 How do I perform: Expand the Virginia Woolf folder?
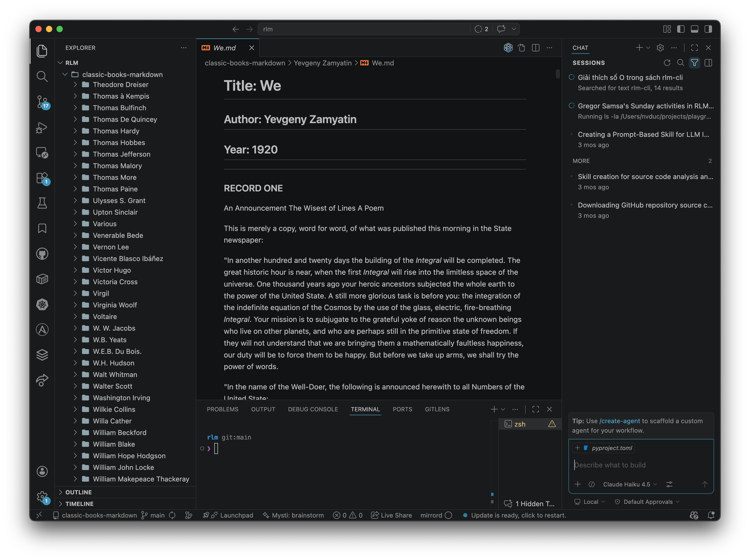[115, 305]
